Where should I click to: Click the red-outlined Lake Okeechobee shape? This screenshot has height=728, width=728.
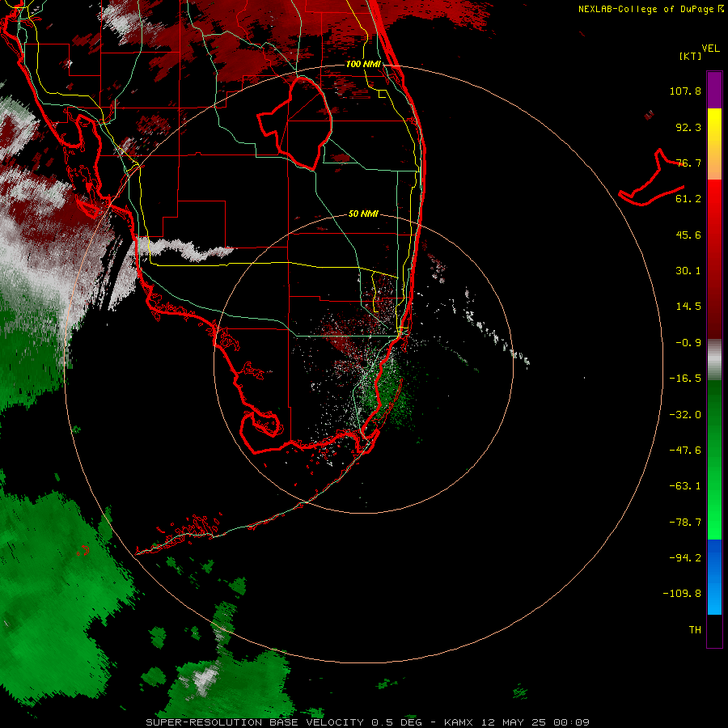click(294, 123)
